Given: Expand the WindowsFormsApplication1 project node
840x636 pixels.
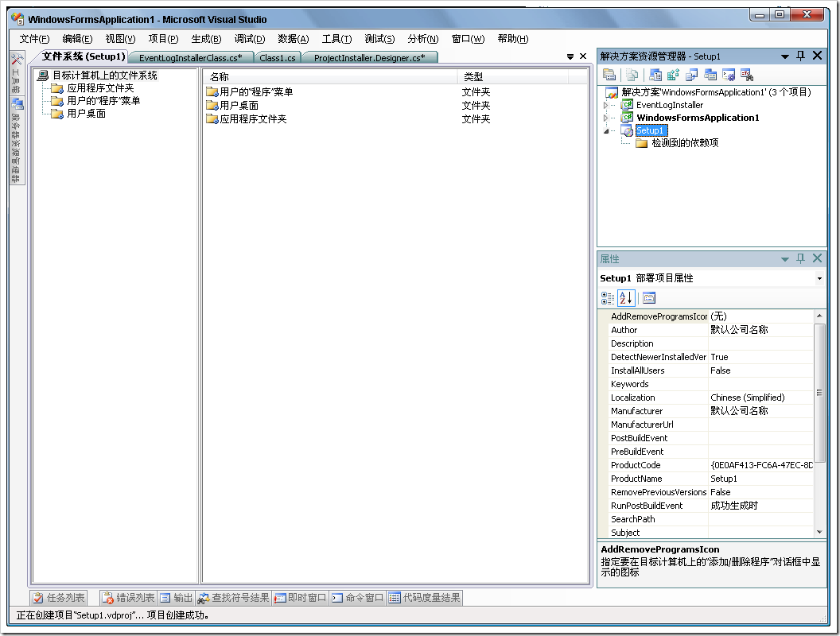Looking at the screenshot, I should click(606, 118).
